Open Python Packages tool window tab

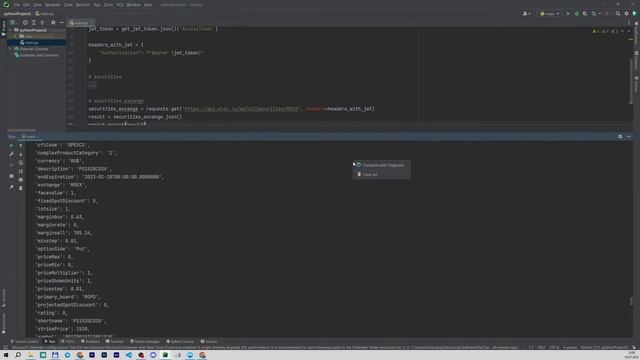145,342
